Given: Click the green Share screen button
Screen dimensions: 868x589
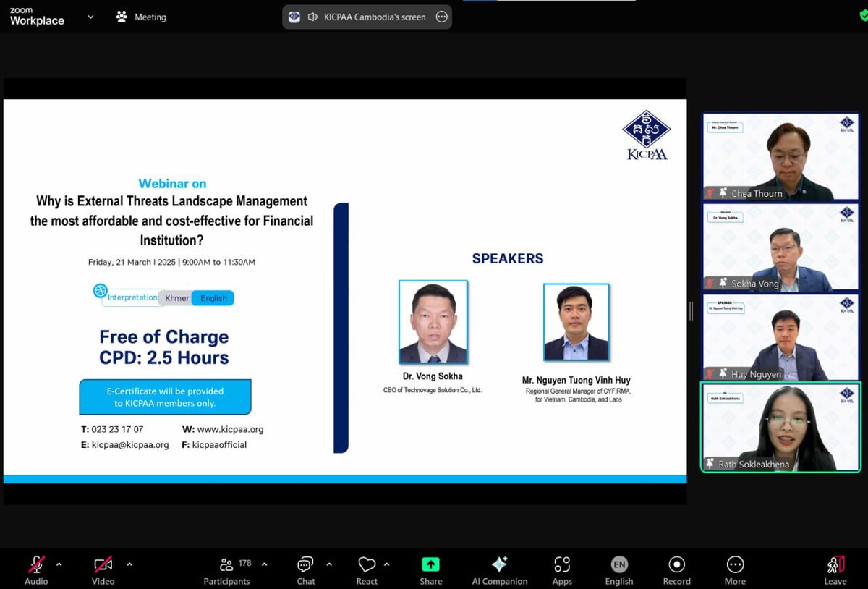Looking at the screenshot, I should (x=430, y=570).
